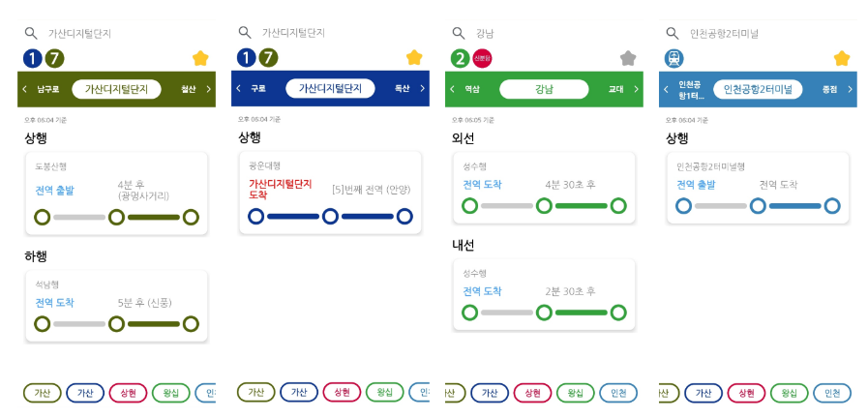Screen dimensions: 868x418
Task: Select the 남구로 adjacent station label
Action: (x=48, y=89)
